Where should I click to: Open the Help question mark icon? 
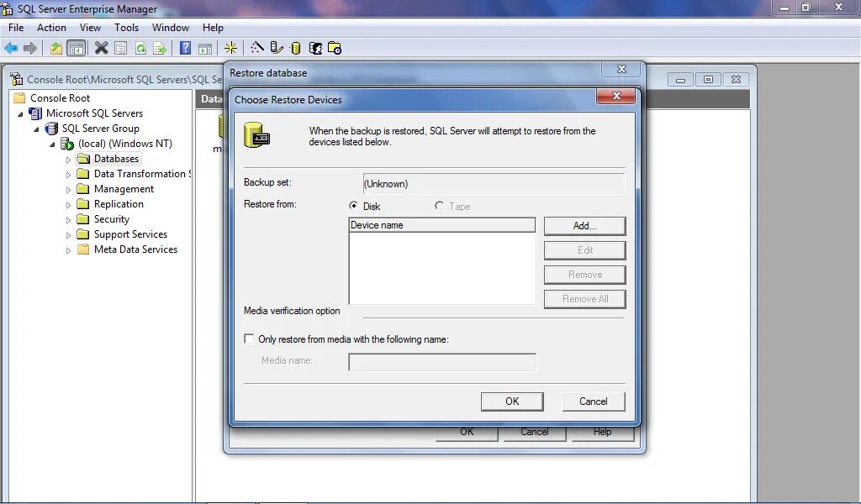(186, 48)
